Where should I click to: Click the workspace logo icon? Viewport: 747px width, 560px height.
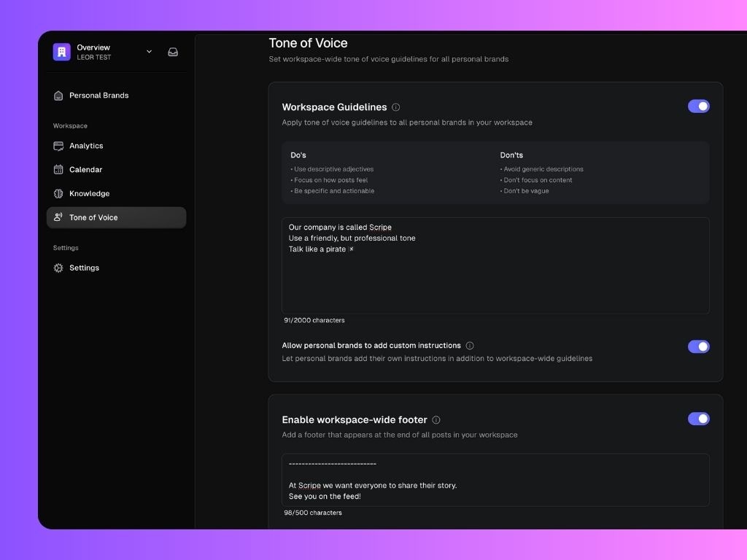62,52
